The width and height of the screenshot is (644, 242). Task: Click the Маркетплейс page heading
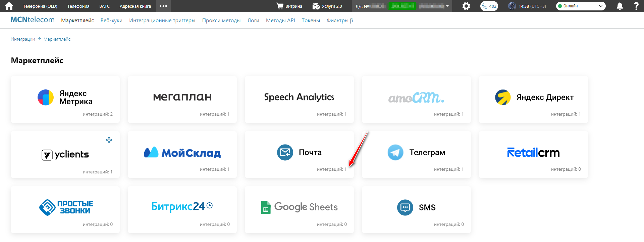click(x=37, y=61)
